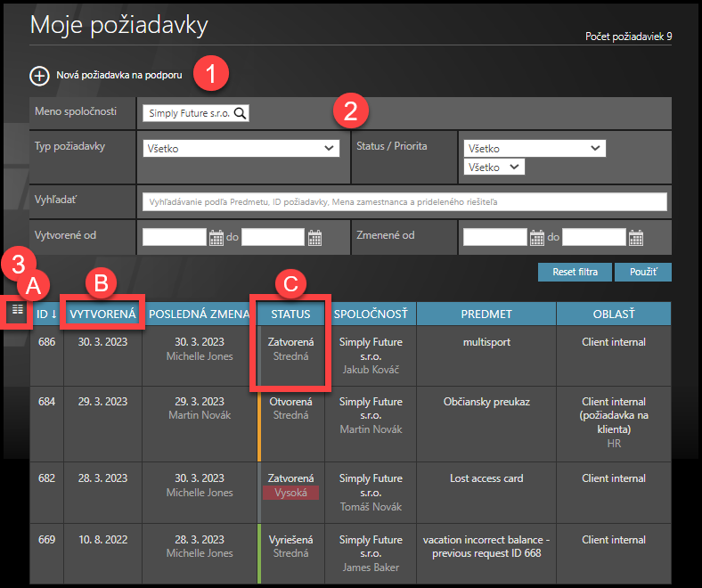Open calendar picker for Zmenené od end date
Viewport: 702px width, 588px height.
635,237
